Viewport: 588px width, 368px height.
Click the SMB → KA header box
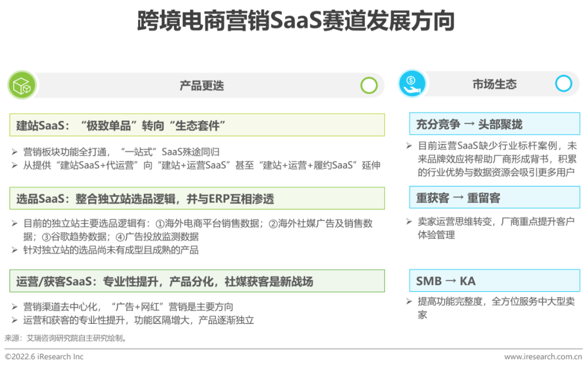(x=493, y=280)
